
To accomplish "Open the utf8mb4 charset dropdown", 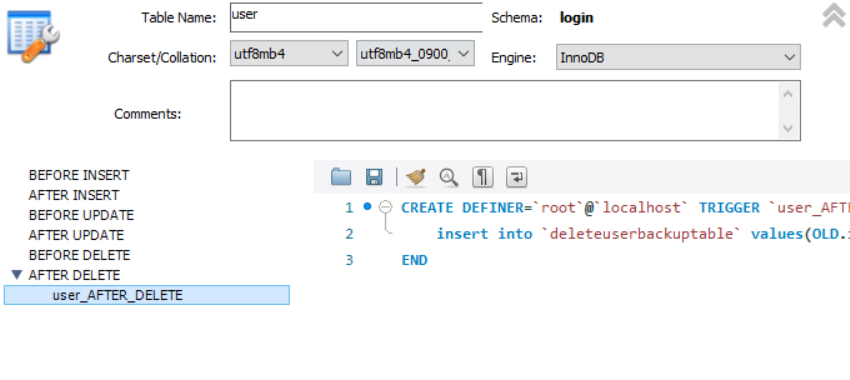I will (x=289, y=53).
